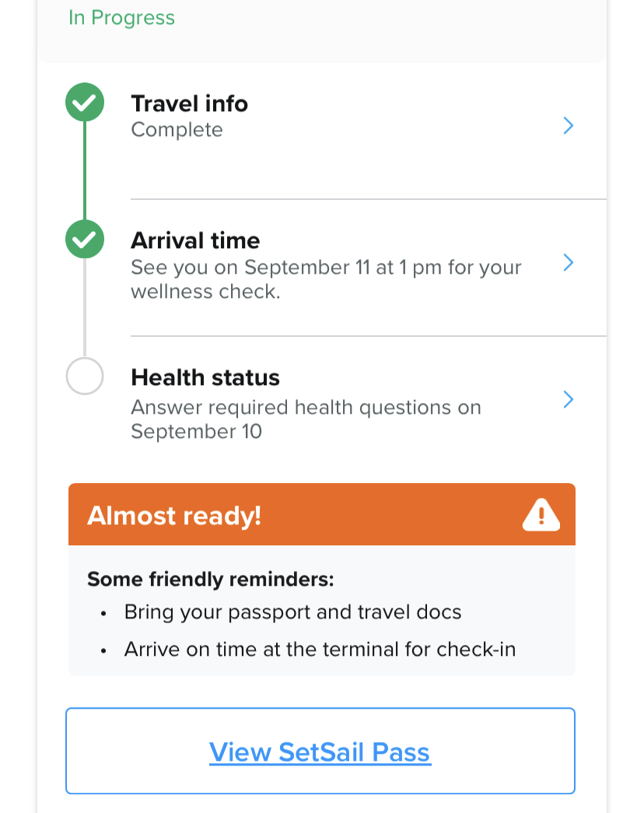Click the green checkmark beside Travel info
The width and height of the screenshot is (644, 813).
tap(85, 102)
